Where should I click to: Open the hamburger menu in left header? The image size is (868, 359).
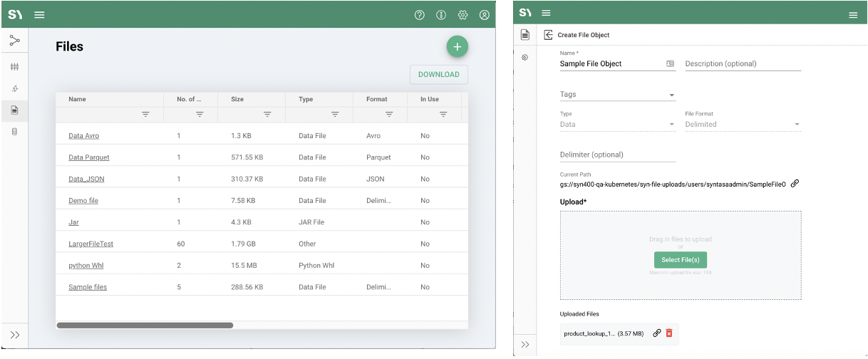click(x=40, y=15)
